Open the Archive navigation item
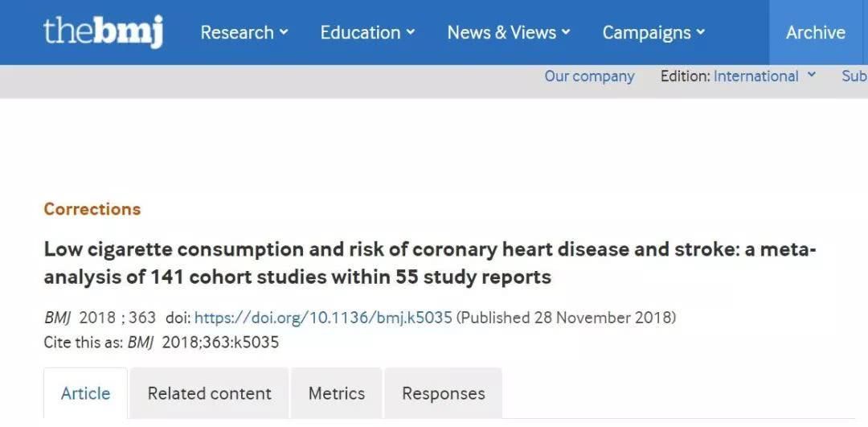868x427 pixels. coord(816,32)
